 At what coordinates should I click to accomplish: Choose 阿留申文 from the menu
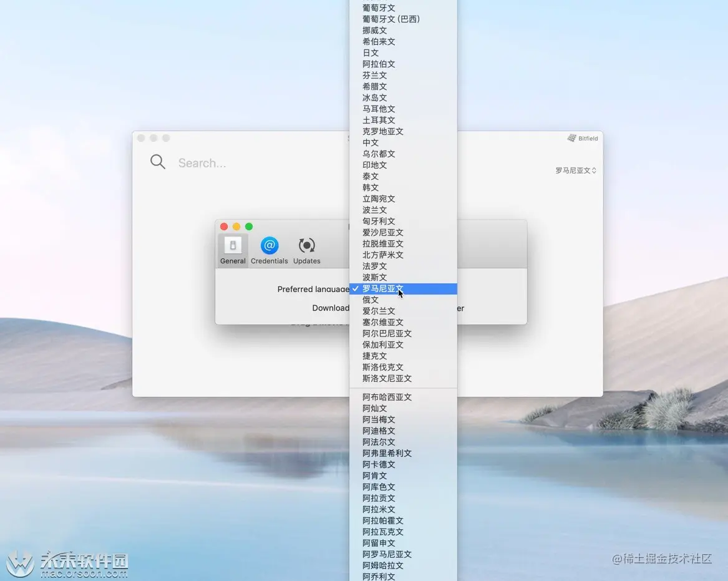tap(403, 543)
